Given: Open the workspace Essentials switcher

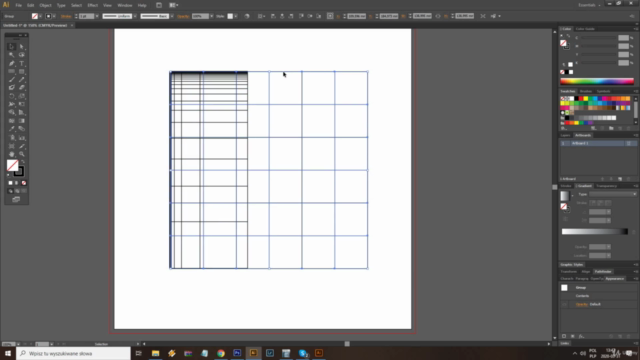Looking at the screenshot, I should click(589, 5).
